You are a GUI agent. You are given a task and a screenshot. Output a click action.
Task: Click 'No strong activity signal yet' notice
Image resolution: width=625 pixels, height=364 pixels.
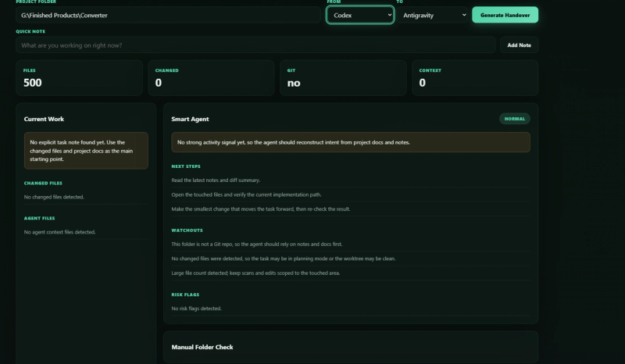click(351, 142)
